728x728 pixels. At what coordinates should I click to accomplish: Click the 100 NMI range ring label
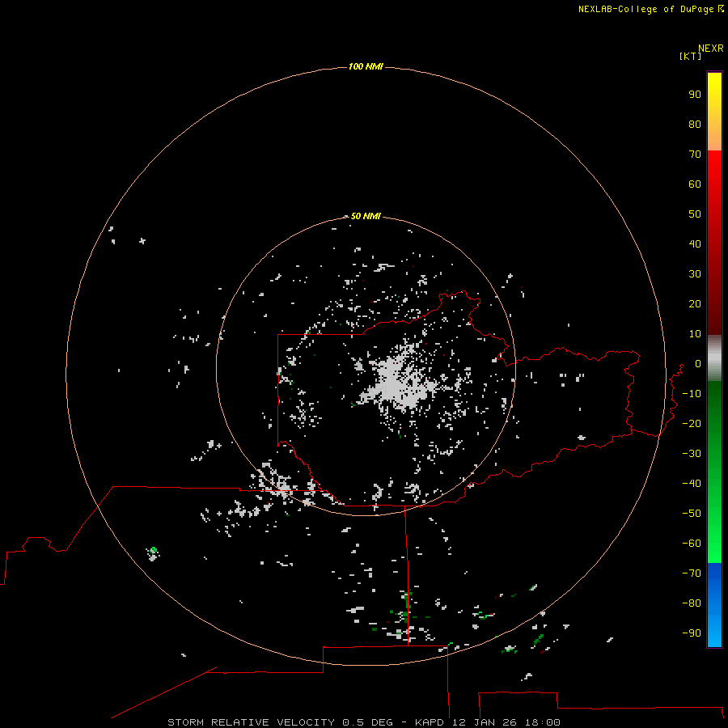click(366, 66)
